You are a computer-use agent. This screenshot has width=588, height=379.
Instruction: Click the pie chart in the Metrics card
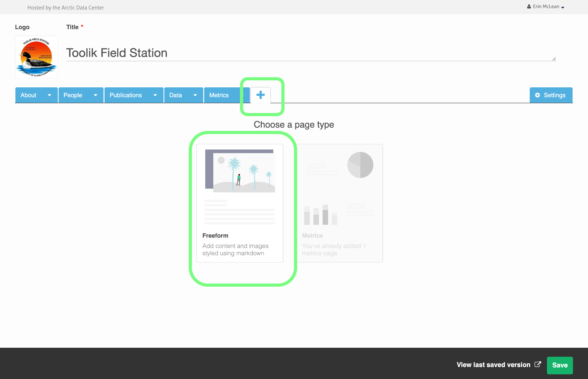(360, 165)
